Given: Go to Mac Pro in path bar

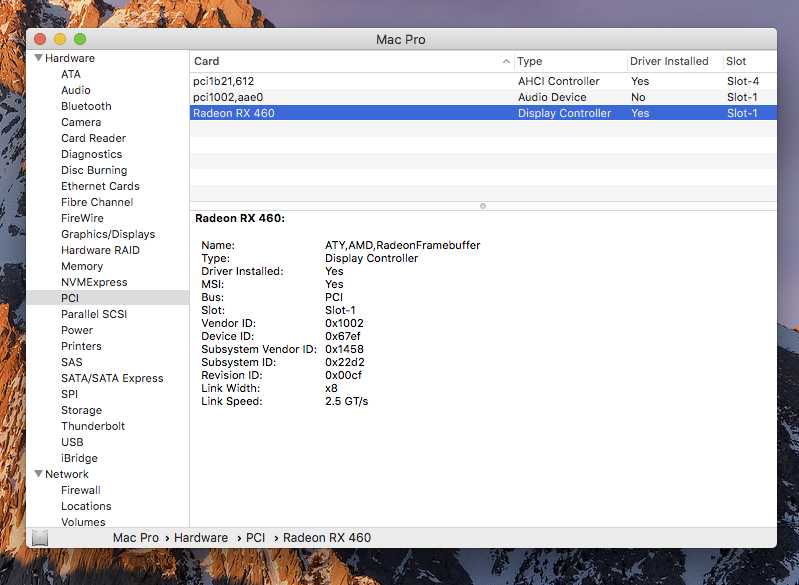Looking at the screenshot, I should (x=136, y=538).
